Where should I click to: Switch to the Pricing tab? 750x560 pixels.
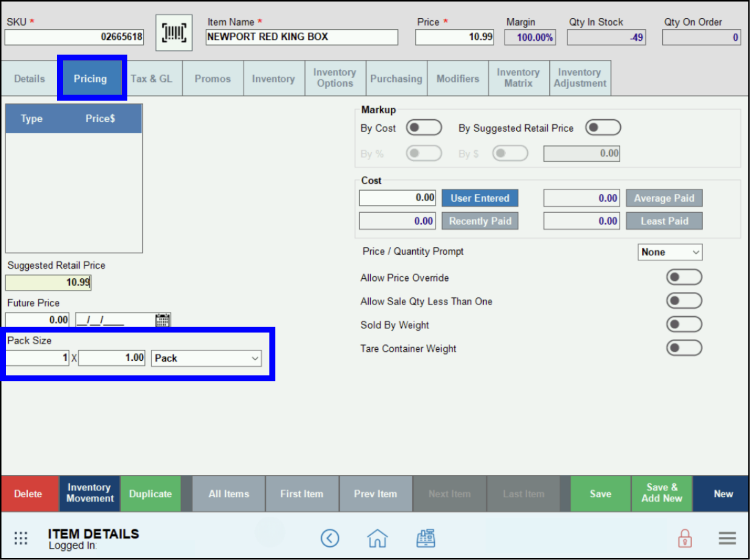pyautogui.click(x=91, y=79)
